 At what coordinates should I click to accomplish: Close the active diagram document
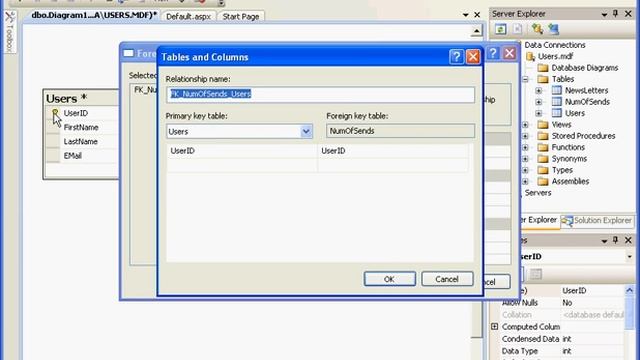click(477, 15)
